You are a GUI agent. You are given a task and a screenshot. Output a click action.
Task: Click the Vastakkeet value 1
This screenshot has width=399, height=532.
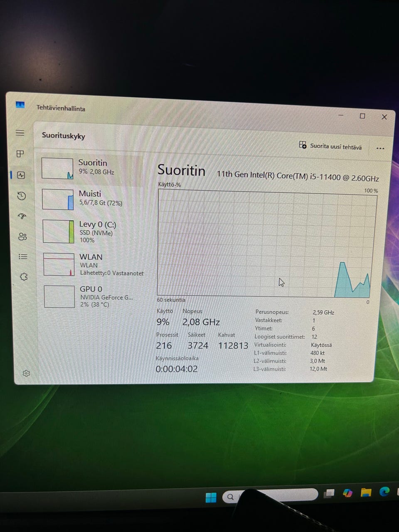314,320
